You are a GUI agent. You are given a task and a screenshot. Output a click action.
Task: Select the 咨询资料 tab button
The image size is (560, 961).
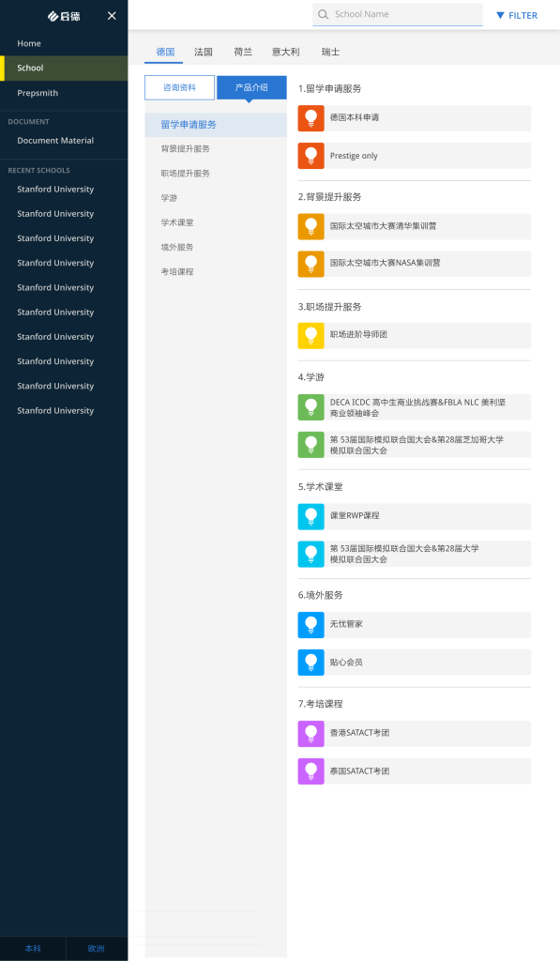[x=179, y=87]
